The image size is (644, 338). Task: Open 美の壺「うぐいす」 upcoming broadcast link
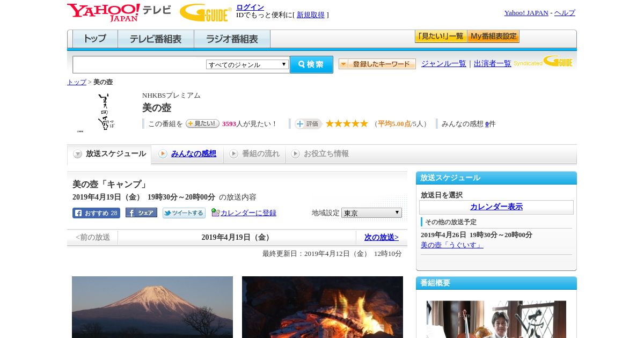(x=452, y=245)
